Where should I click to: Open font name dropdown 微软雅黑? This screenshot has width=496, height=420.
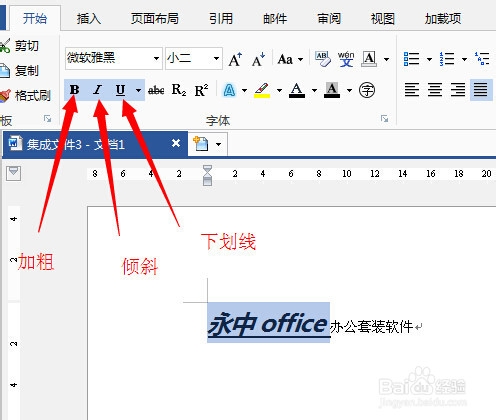click(156, 59)
